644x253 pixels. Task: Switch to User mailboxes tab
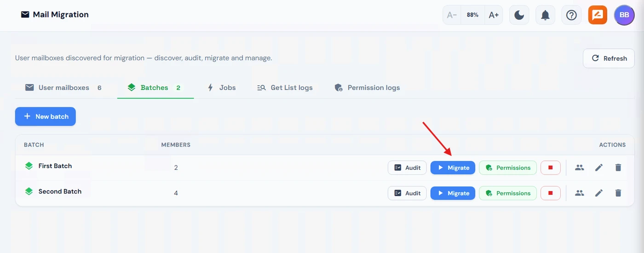click(x=63, y=87)
